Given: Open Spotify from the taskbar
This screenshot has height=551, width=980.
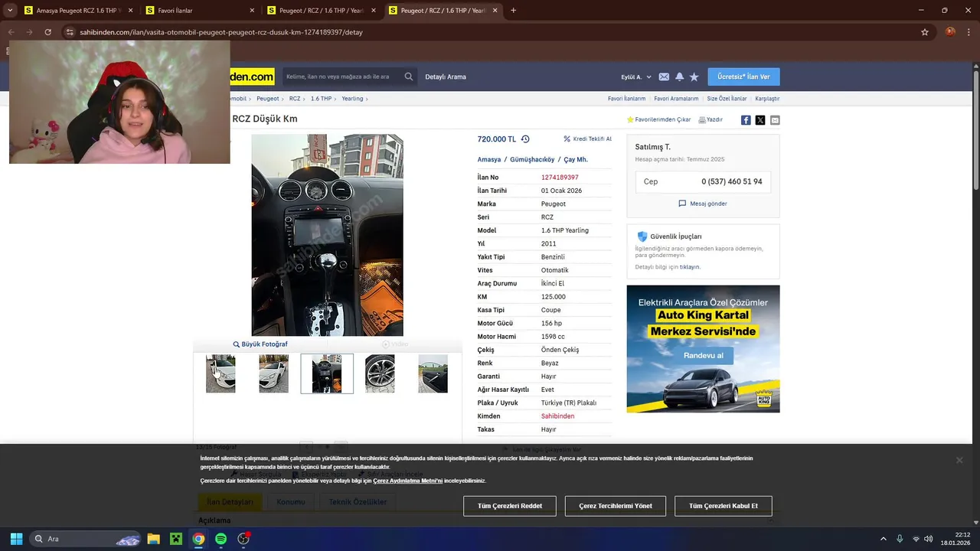Looking at the screenshot, I should pos(220,539).
